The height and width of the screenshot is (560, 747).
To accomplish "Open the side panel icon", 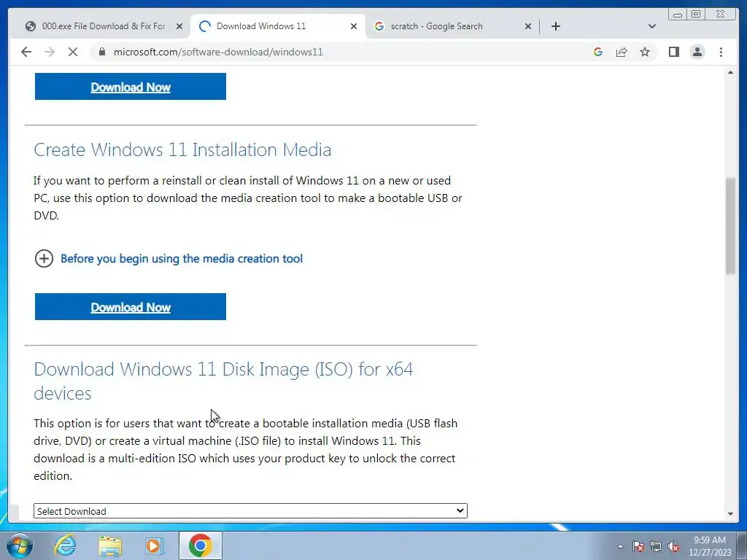I will click(673, 52).
